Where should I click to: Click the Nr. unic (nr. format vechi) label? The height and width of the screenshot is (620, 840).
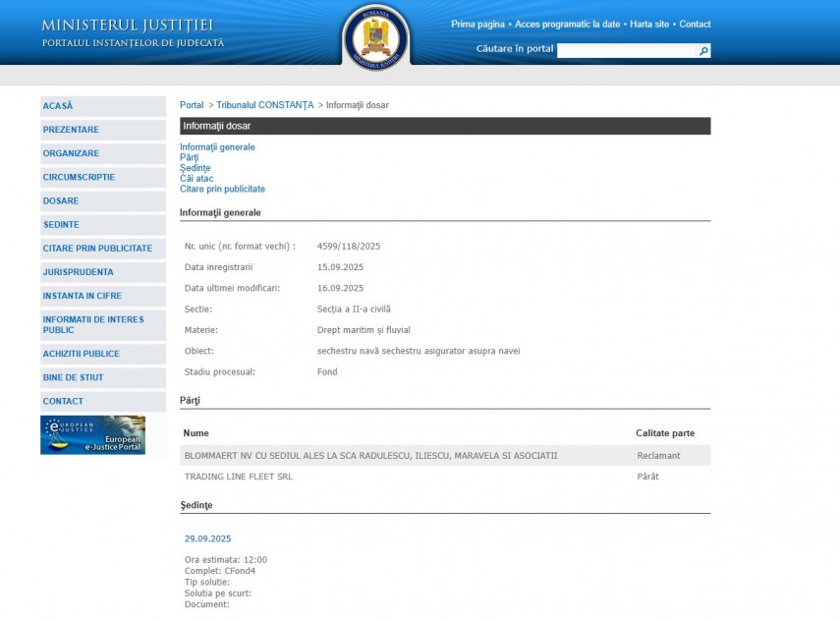[240, 247]
